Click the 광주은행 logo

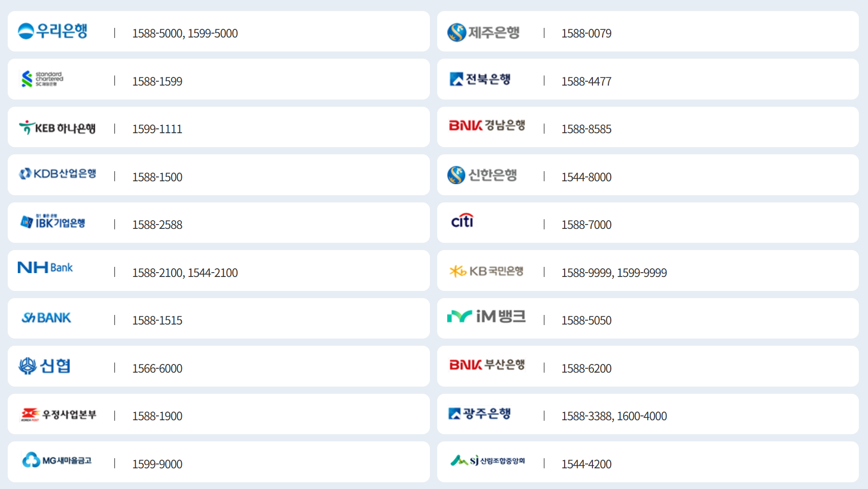tap(479, 414)
